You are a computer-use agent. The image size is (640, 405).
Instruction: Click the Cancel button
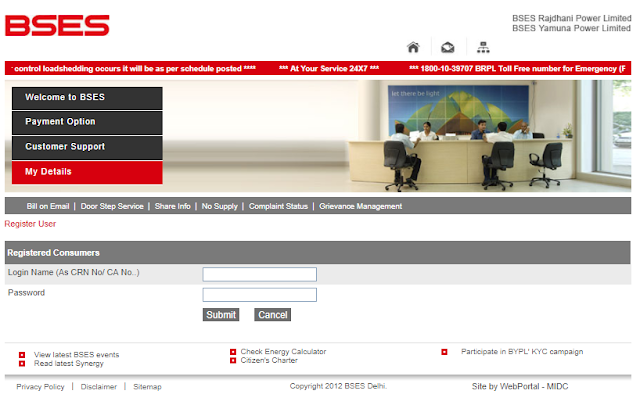point(273,315)
